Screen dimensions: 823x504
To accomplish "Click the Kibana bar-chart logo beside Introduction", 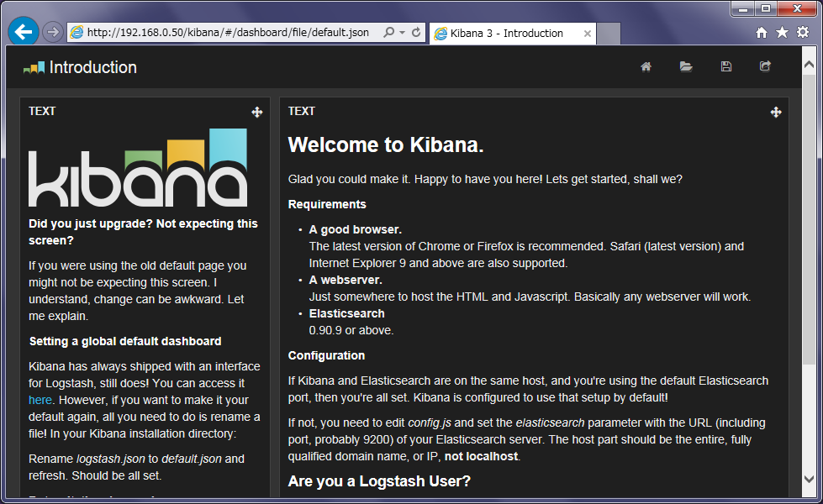I will pyautogui.click(x=34, y=68).
